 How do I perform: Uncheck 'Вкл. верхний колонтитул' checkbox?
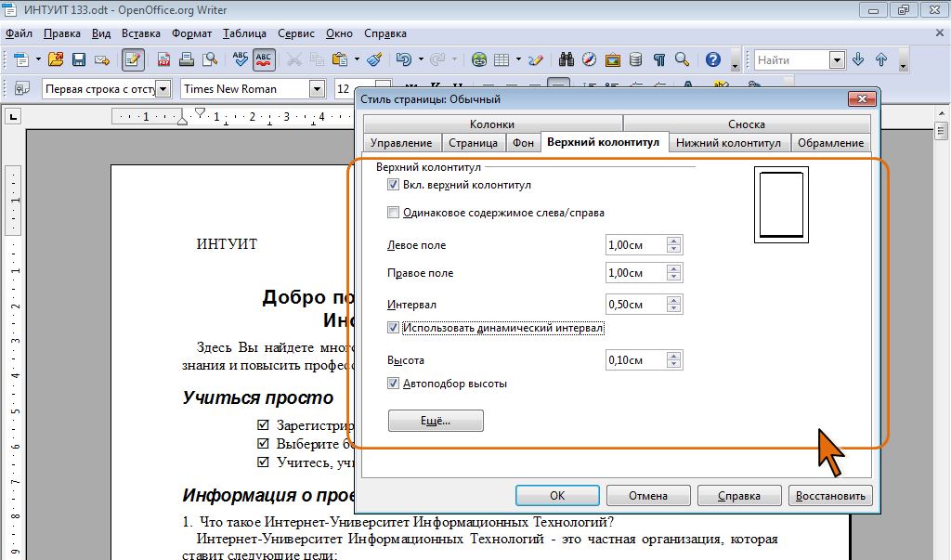tap(393, 185)
